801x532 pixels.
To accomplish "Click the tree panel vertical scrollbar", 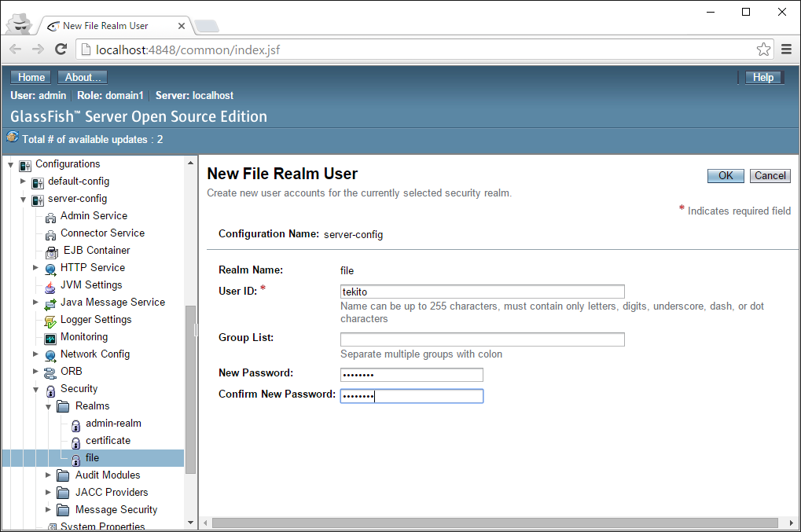I will click(x=190, y=390).
